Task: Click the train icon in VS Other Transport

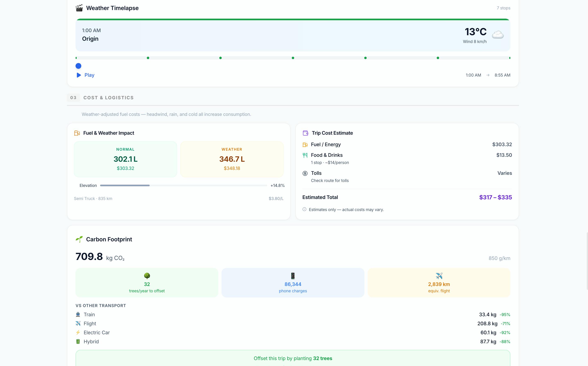Action: 78,314
